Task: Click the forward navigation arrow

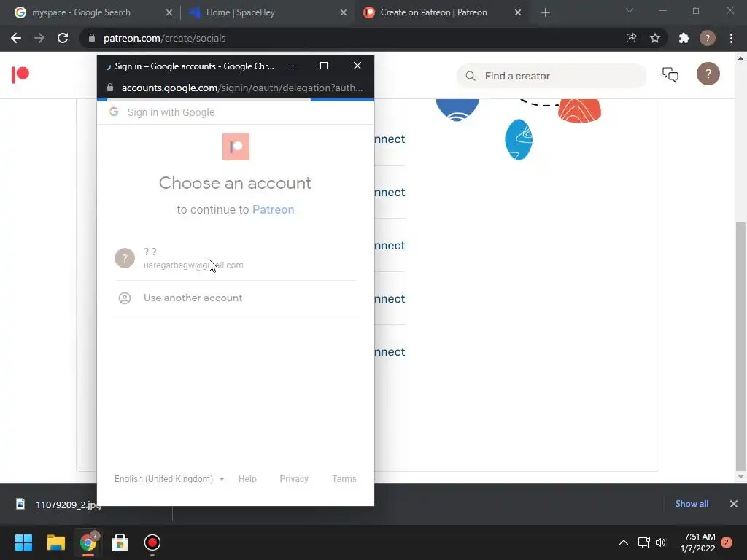Action: [x=39, y=38]
